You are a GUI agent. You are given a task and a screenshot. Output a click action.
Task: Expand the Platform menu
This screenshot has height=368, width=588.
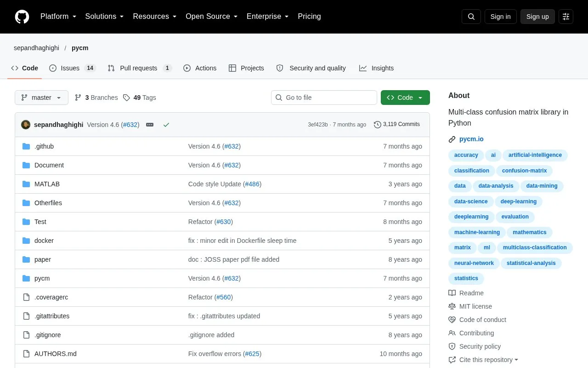(58, 17)
